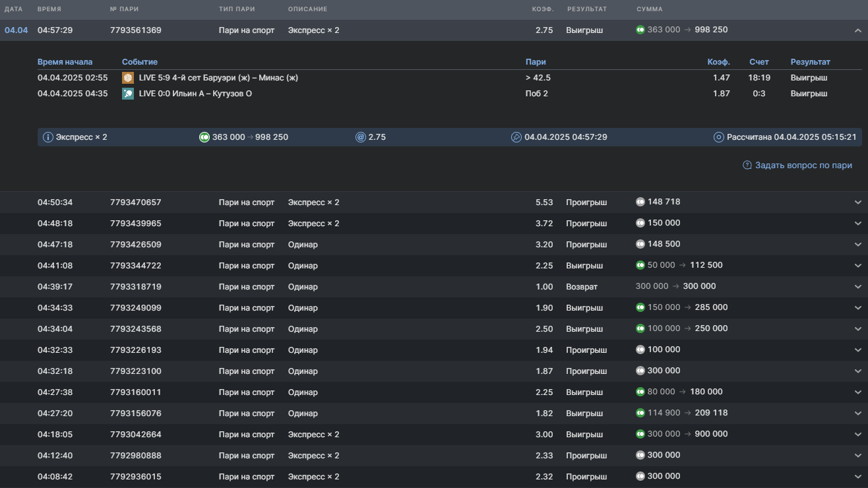The height and width of the screenshot is (488, 868).
Task: Click the icon beside Рассчитана 04.04.2025 05:15:21
Action: [719, 137]
